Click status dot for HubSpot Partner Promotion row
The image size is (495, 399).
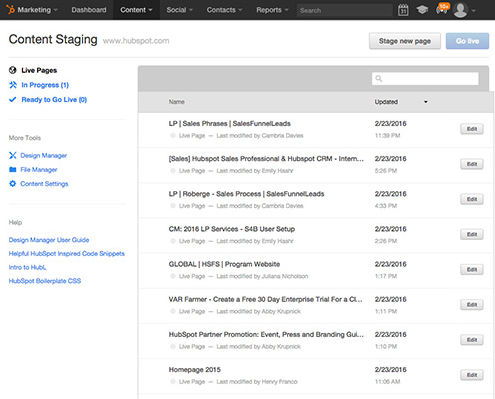(173, 346)
